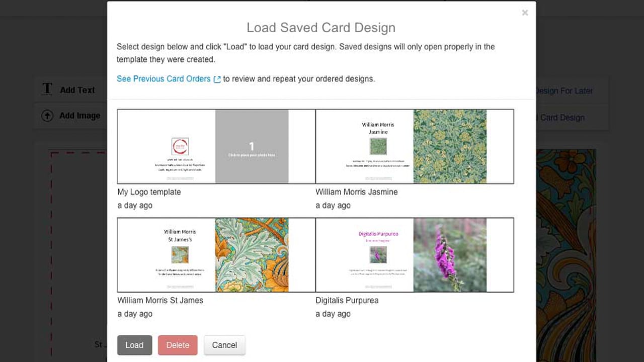Click the red Delete button
Image resolution: width=644 pixels, height=362 pixels.
178,345
